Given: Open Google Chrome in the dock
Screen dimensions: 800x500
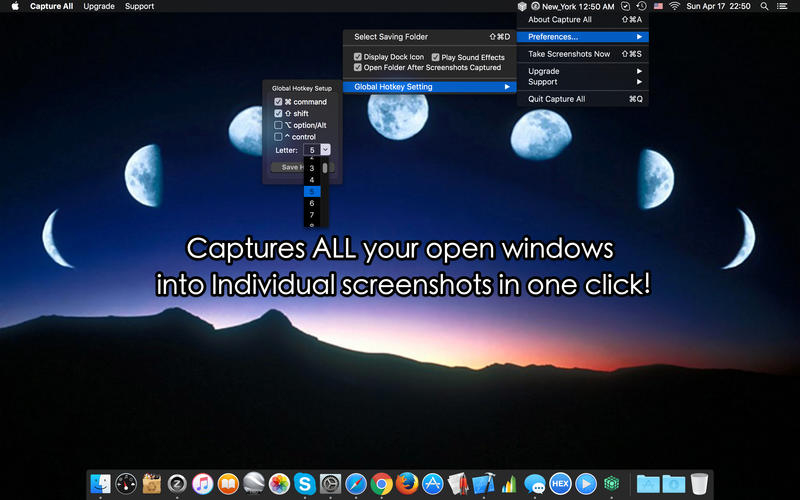Looking at the screenshot, I should [x=381, y=484].
